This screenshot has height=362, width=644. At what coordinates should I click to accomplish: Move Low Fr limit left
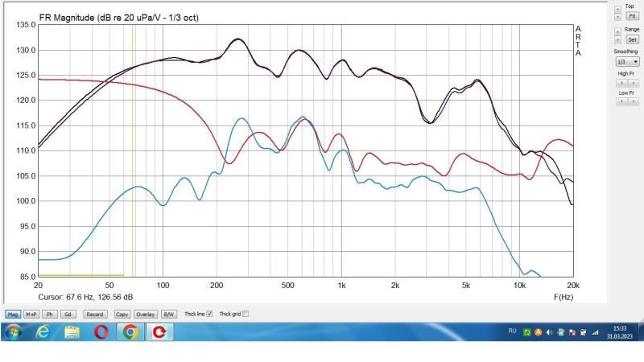click(x=621, y=101)
